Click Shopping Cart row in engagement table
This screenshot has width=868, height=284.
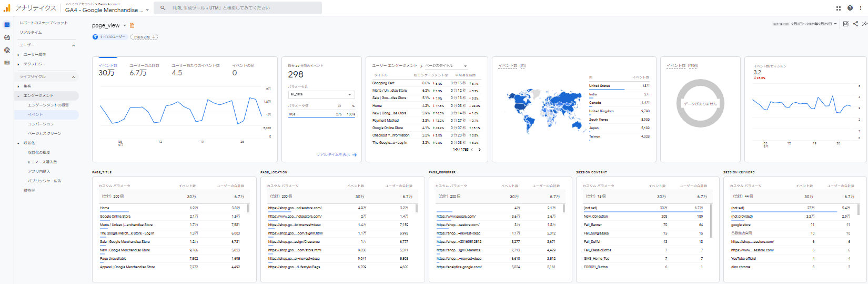point(427,83)
